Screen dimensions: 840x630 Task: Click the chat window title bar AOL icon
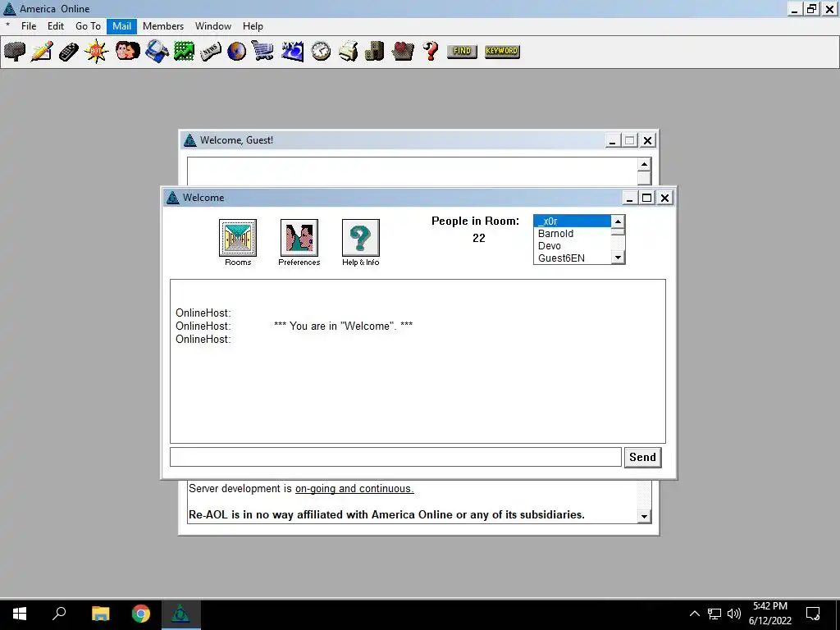click(172, 198)
